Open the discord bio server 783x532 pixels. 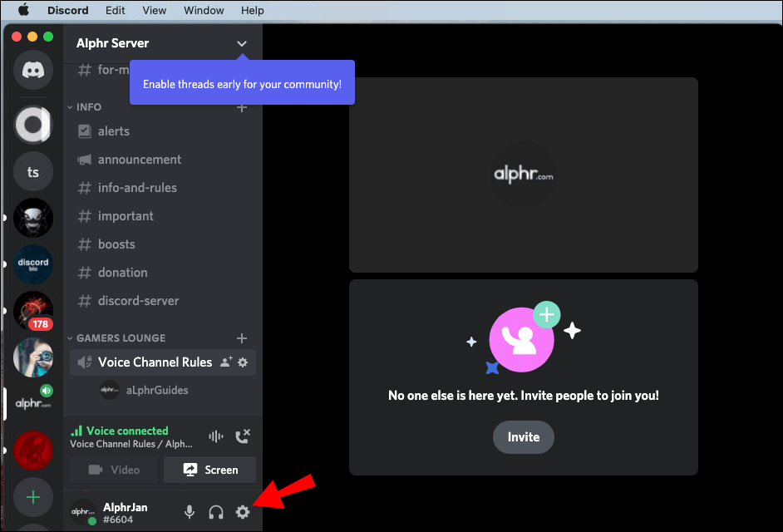click(33, 264)
